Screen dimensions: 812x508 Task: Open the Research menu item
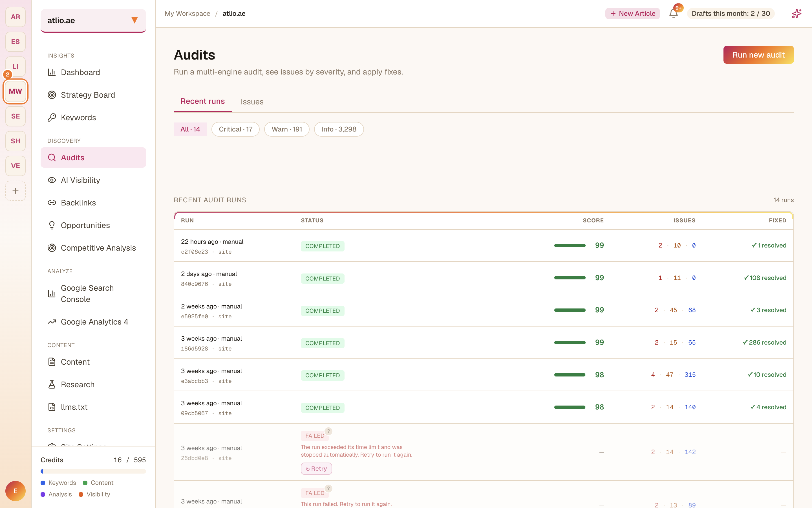pyautogui.click(x=93, y=384)
